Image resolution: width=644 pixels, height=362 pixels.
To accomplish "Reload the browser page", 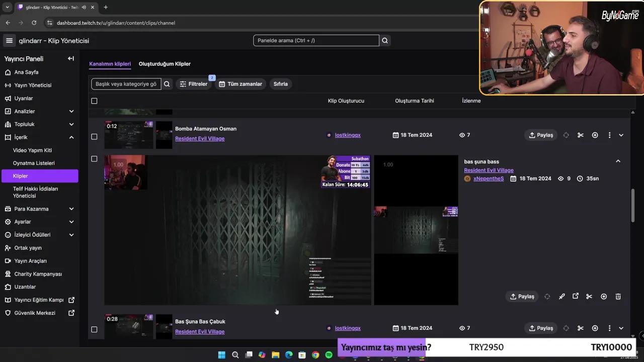I will 34,23.
